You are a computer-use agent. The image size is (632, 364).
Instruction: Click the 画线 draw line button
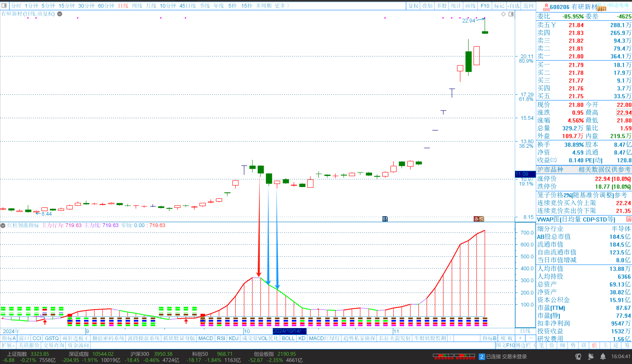470,6
